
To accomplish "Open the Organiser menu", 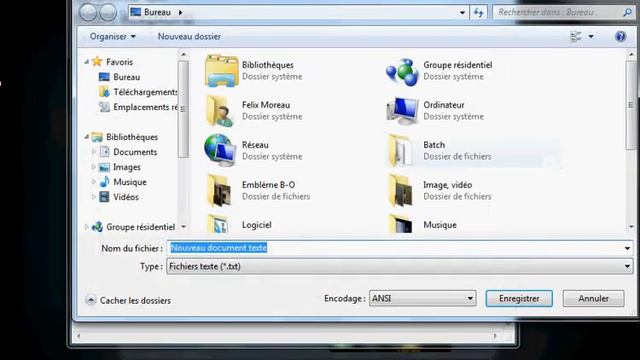I will 113,36.
